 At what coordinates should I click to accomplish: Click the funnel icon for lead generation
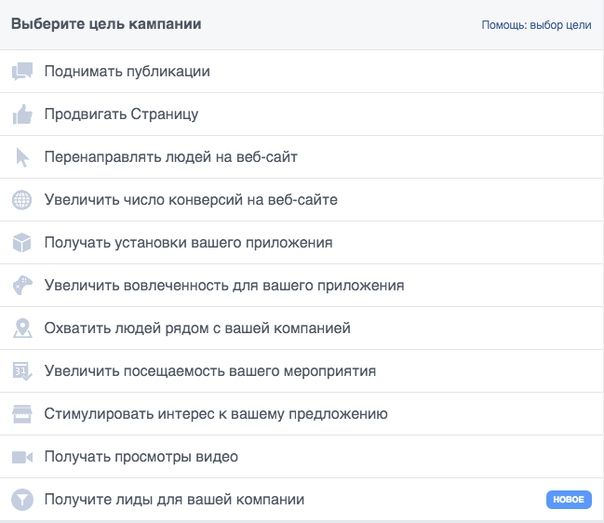tap(22, 500)
